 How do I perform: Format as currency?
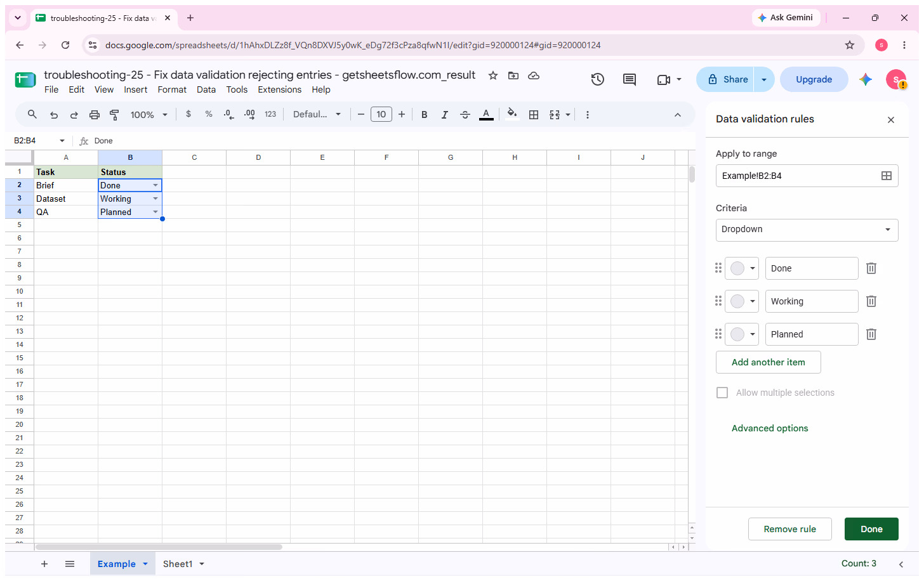click(x=188, y=114)
